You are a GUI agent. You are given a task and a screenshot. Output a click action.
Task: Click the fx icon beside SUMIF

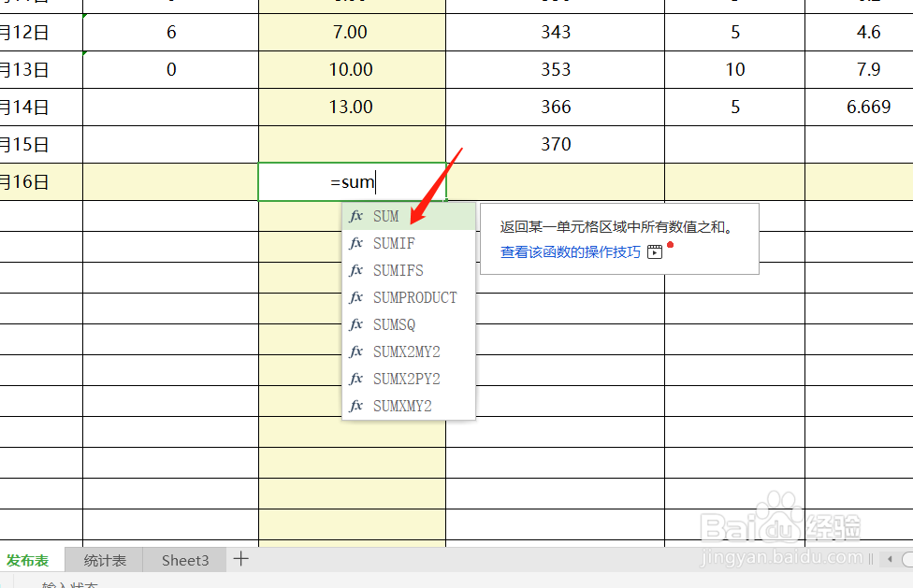point(356,243)
